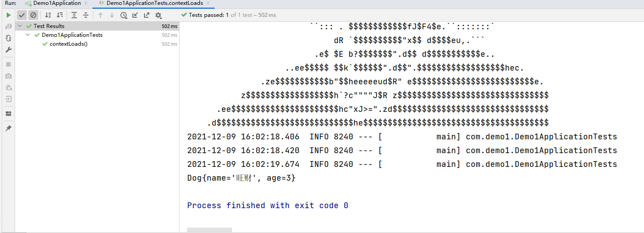Toggle auto-test rerun icon in left gutter
This screenshot has width=644, height=233.
tap(8, 38)
